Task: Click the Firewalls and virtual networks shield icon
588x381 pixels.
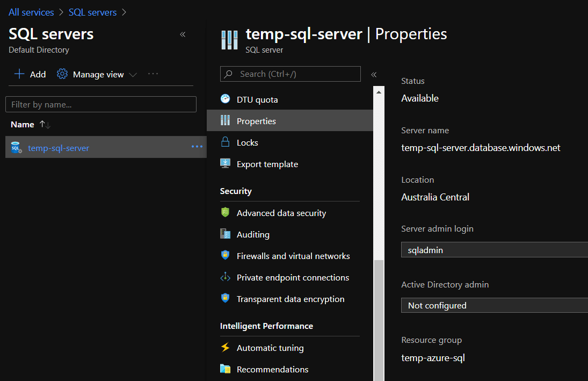Action: (225, 255)
